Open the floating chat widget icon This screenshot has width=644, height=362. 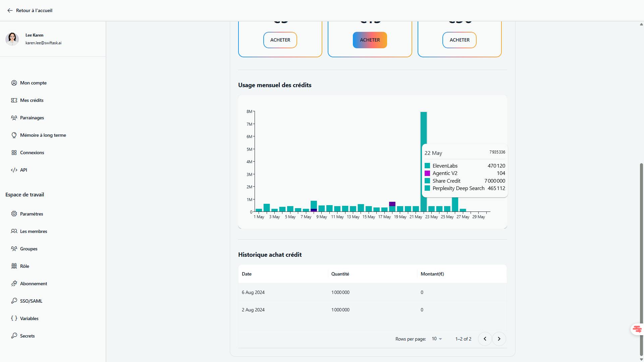click(637, 329)
